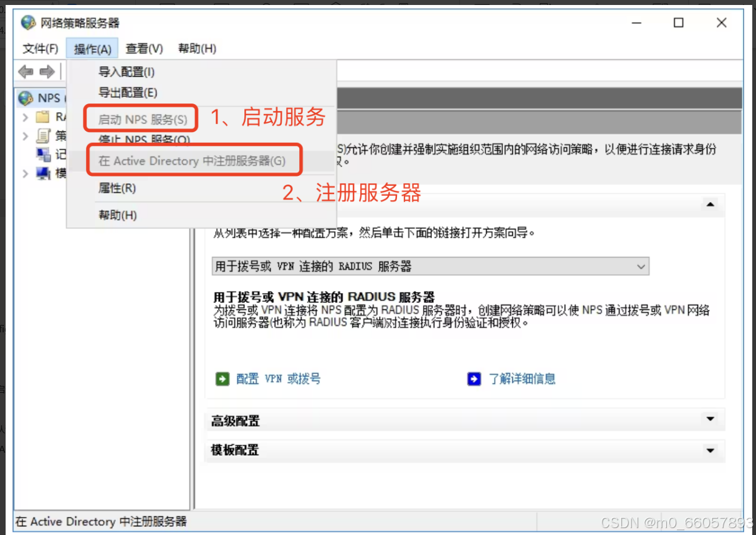Maximize the 网络策略服务器 window
Image resolution: width=756 pixels, height=535 pixels.
click(679, 23)
